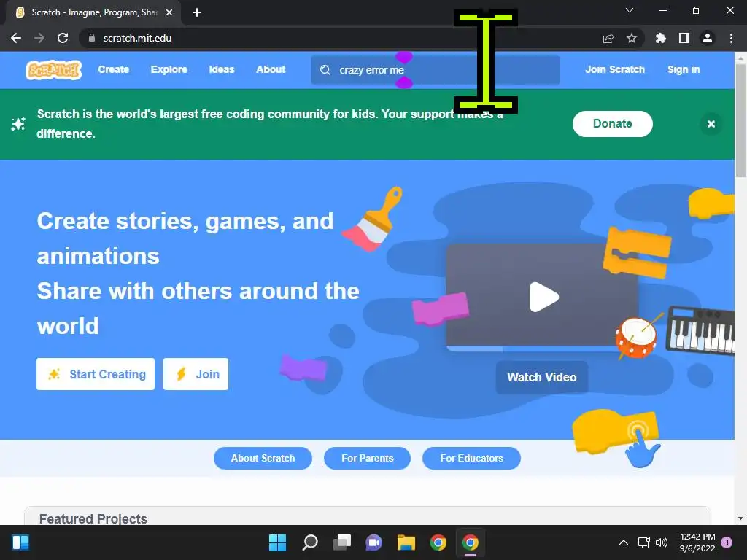Open the clock showing 12:42 PM
Screen dimensions: 747x560
(x=697, y=542)
